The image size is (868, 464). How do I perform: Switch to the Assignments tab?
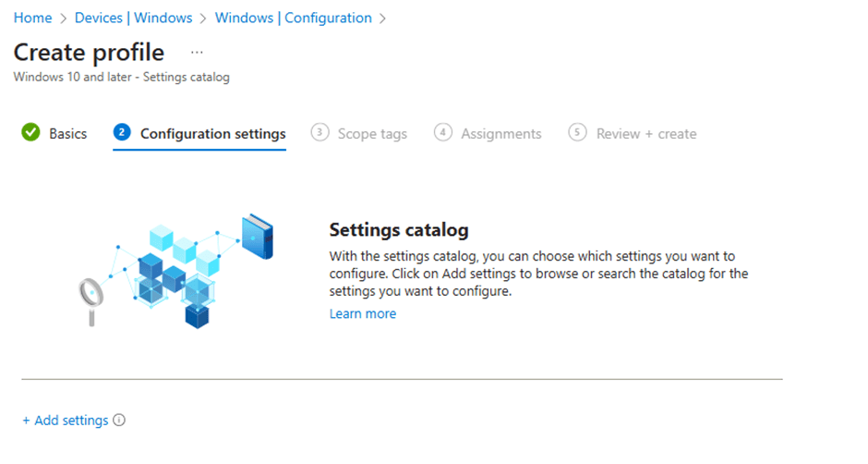click(x=500, y=134)
